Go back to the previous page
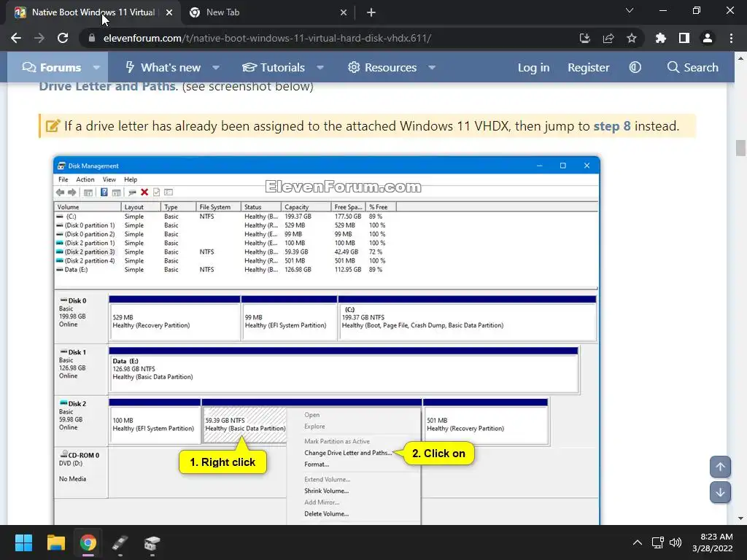The height and width of the screenshot is (560, 747). (16, 38)
